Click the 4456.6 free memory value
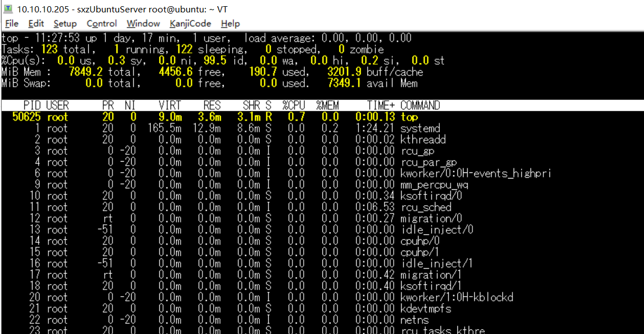This screenshot has height=334, width=644. 176,73
